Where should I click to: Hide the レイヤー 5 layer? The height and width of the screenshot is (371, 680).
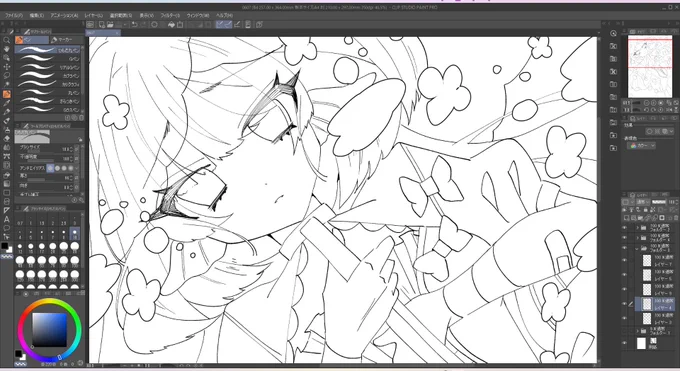coord(625,275)
